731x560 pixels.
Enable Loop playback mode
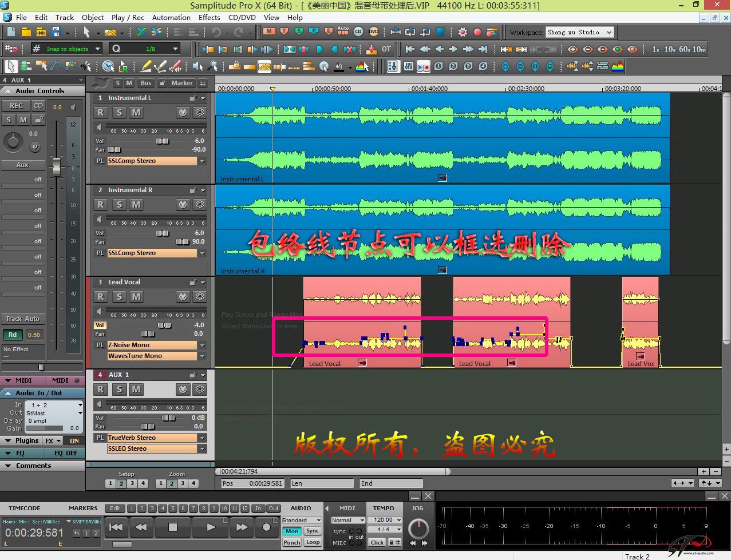(313, 542)
